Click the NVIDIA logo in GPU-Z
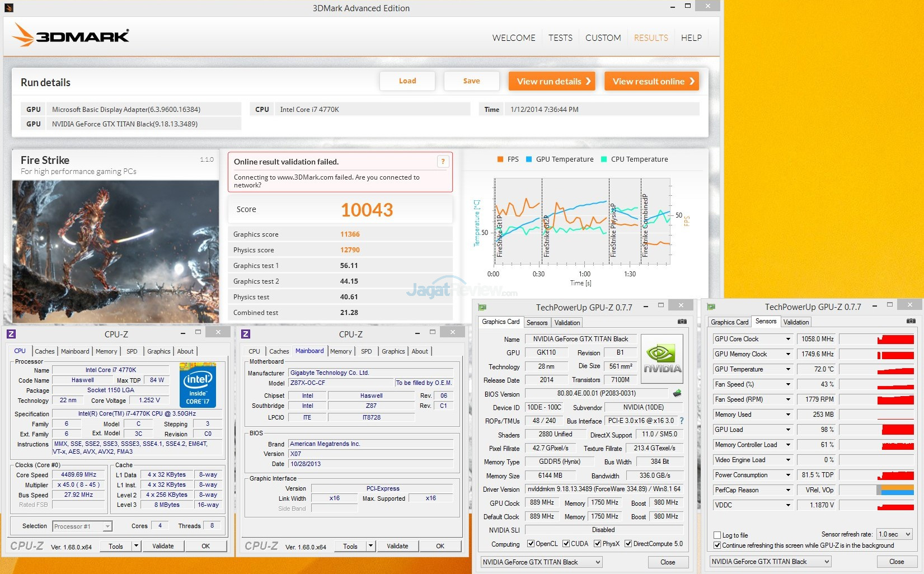Screen dimensions: 924x574 [662, 358]
